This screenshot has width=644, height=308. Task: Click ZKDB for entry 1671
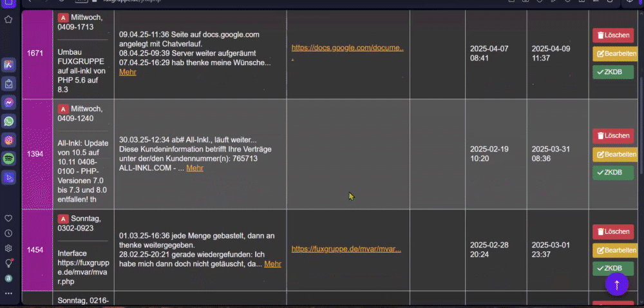click(613, 72)
